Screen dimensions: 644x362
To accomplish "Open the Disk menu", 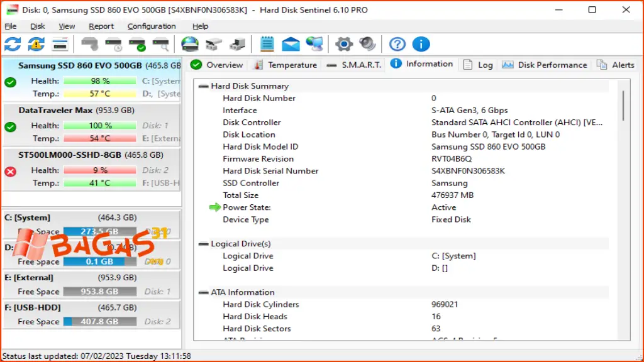I will coord(38,26).
